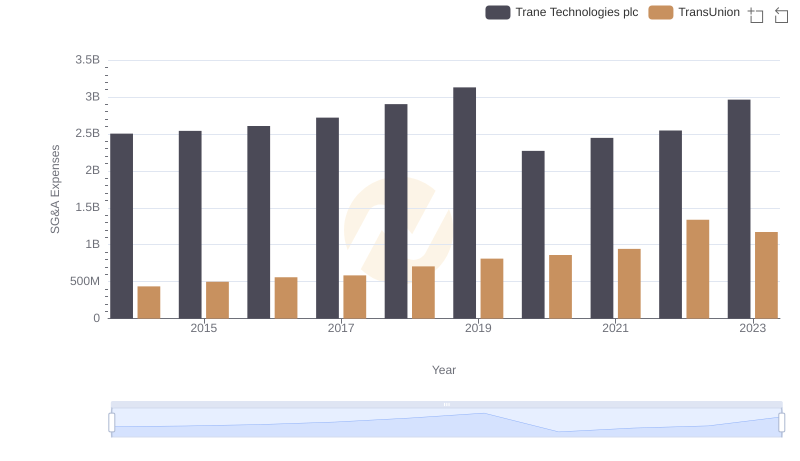Select the 2014 TransUnion bar
This screenshot has height=461, width=800.
149,302
